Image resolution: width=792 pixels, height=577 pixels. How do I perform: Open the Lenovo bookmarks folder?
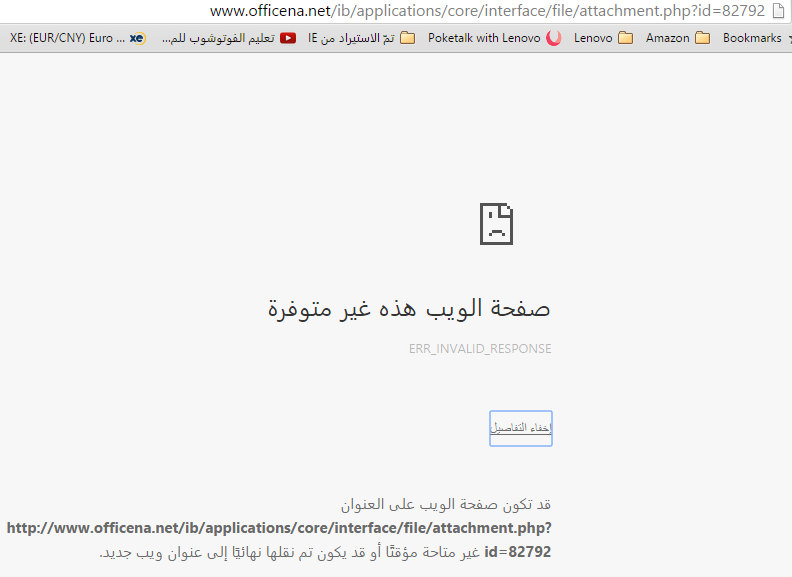click(603, 38)
